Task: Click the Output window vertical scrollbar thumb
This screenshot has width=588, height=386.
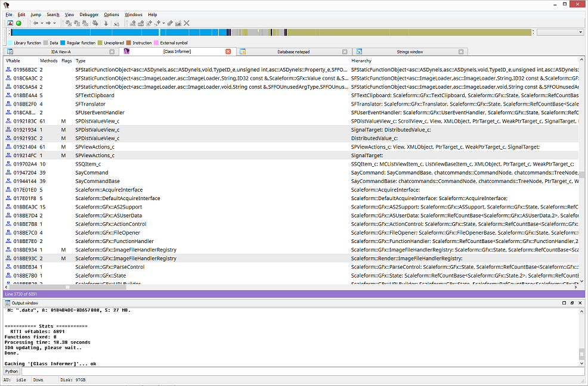Action: (x=581, y=353)
